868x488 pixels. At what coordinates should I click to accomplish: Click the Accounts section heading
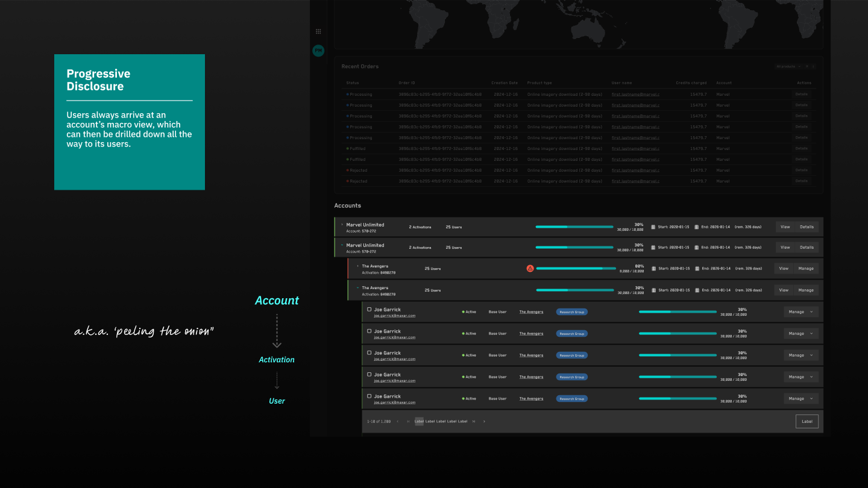point(348,206)
